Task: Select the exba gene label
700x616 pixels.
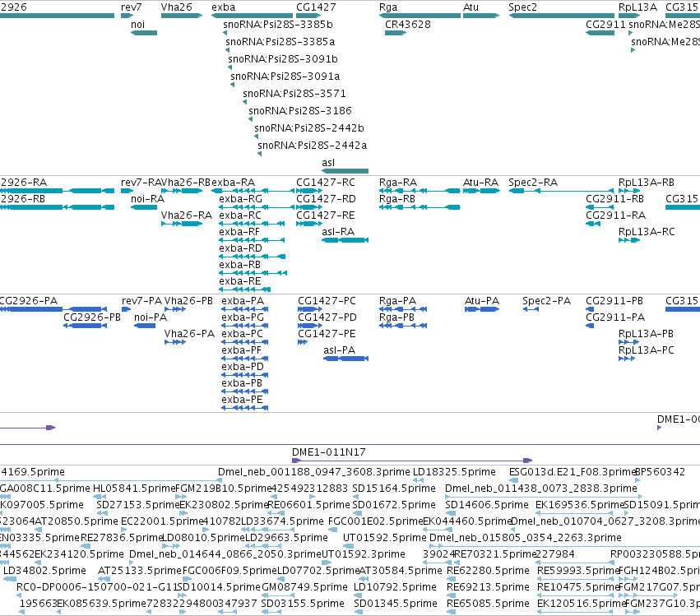Action: pyautogui.click(x=223, y=7)
